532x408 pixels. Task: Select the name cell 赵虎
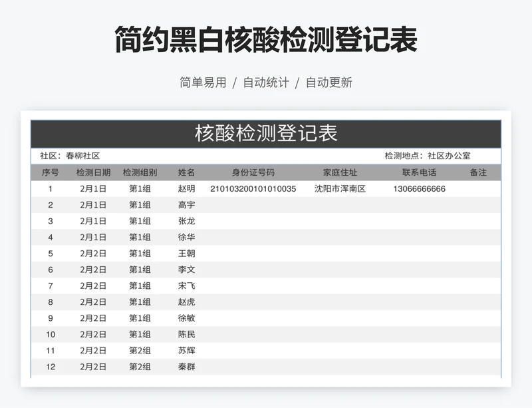point(187,302)
